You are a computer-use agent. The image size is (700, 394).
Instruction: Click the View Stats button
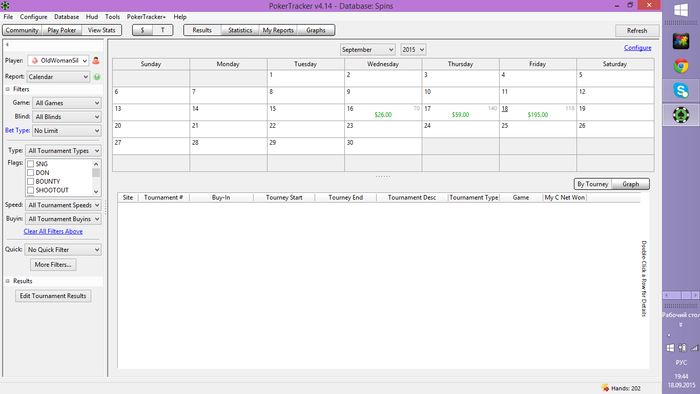101,30
